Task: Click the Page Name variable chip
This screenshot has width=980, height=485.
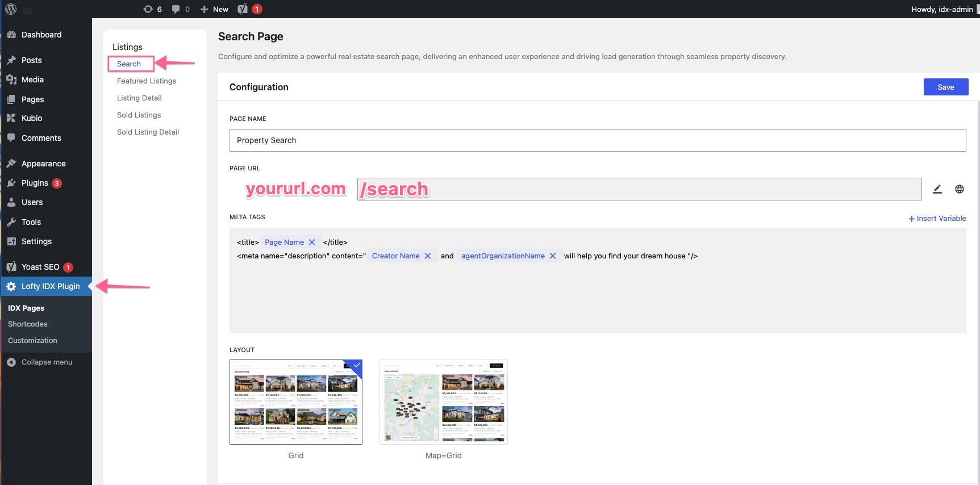Action: pos(291,242)
